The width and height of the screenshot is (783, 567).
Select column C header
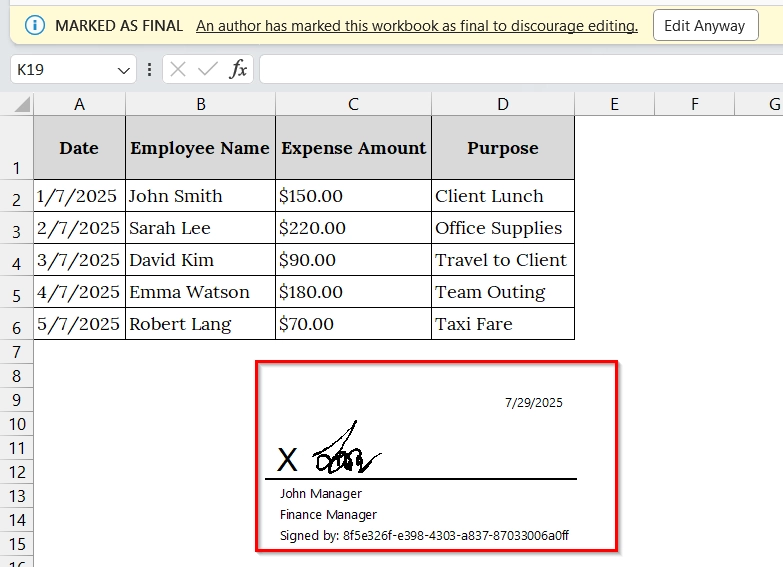click(x=353, y=104)
